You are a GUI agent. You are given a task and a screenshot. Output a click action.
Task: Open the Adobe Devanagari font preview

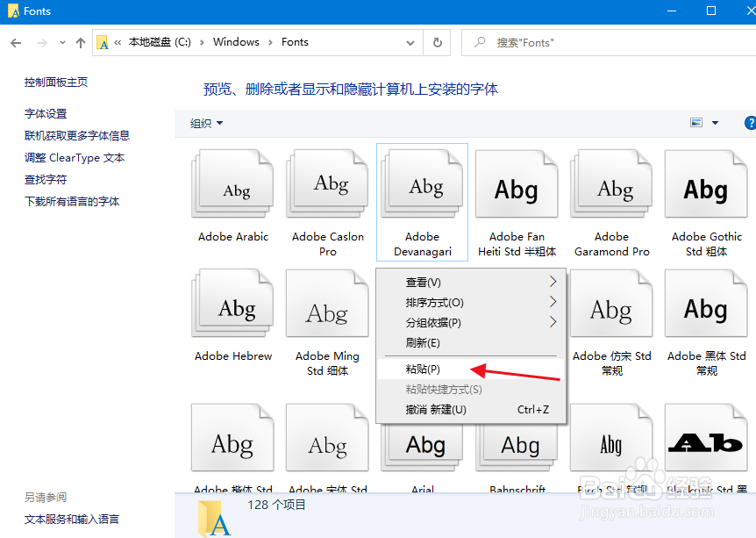point(422,184)
